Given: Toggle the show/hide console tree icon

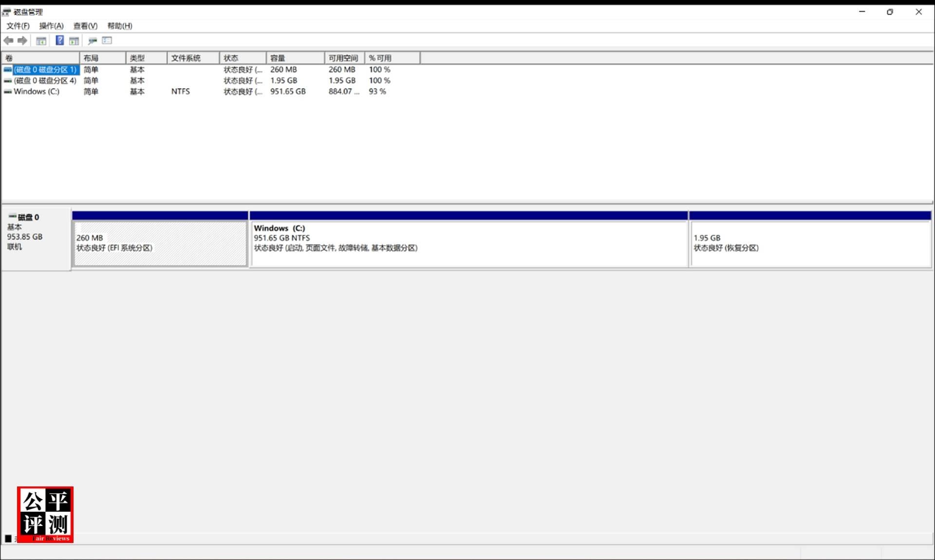Looking at the screenshot, I should [x=41, y=40].
